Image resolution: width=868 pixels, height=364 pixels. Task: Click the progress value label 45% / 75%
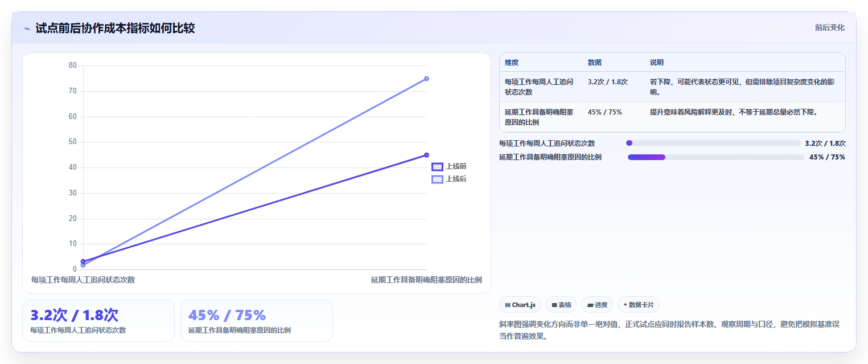point(827,157)
